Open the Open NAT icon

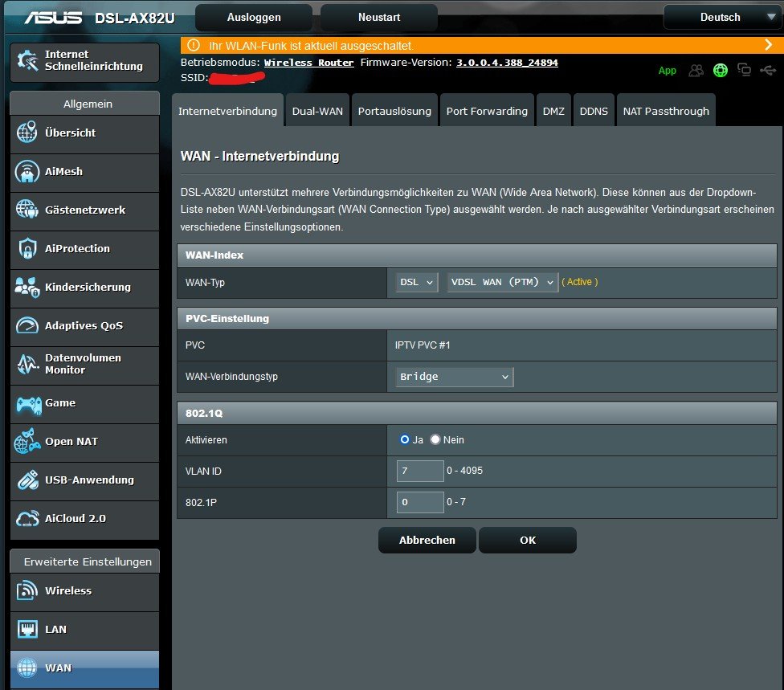point(27,441)
